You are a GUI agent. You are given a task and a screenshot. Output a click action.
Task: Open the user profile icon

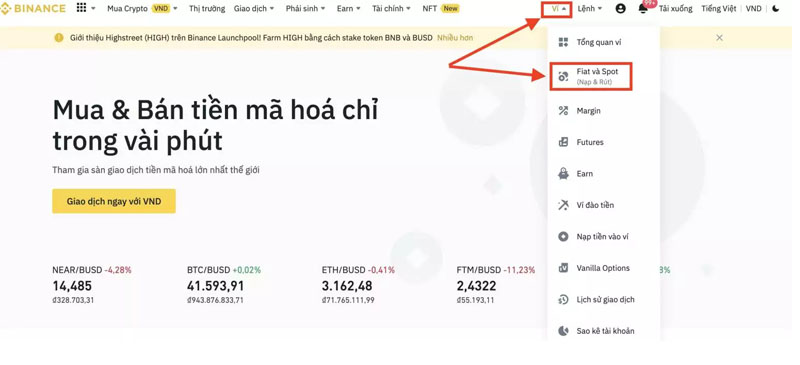coord(620,9)
